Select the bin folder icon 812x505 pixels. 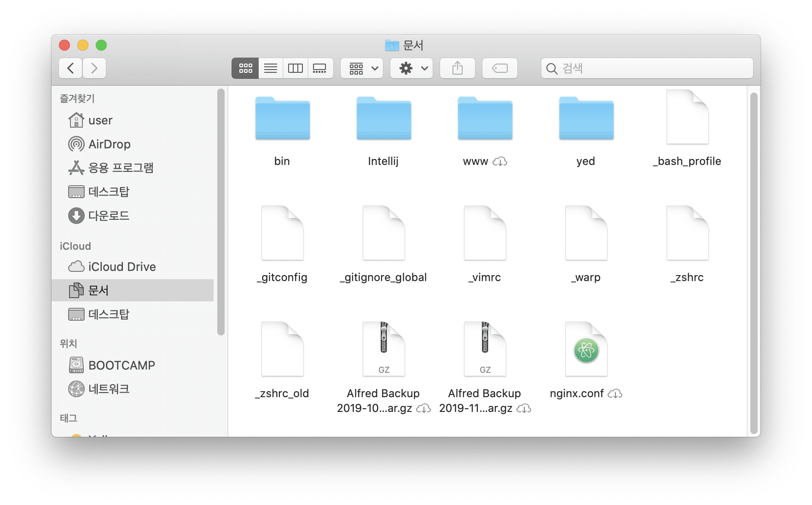tap(283, 118)
